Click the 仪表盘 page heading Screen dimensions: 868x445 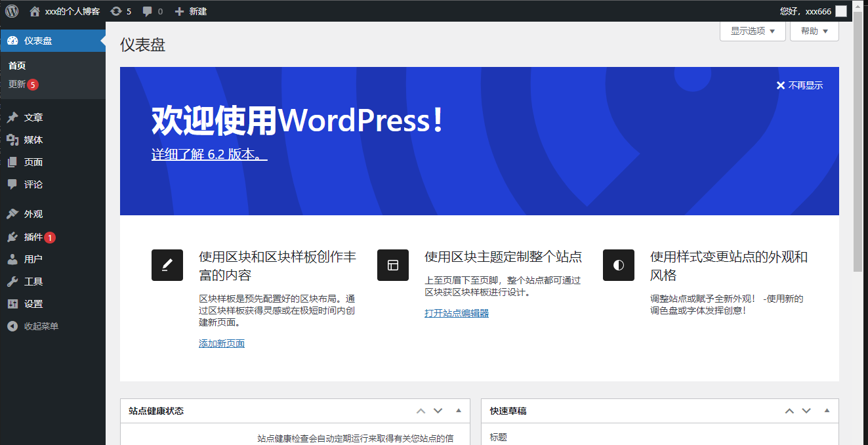pos(143,45)
